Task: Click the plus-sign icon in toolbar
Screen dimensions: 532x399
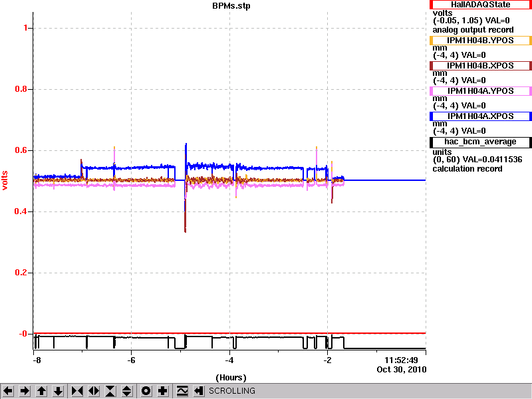Action: [163, 391]
